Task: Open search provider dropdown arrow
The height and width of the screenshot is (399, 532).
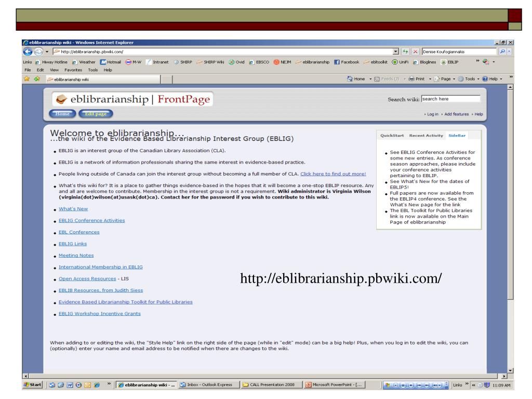Action: pos(509,51)
